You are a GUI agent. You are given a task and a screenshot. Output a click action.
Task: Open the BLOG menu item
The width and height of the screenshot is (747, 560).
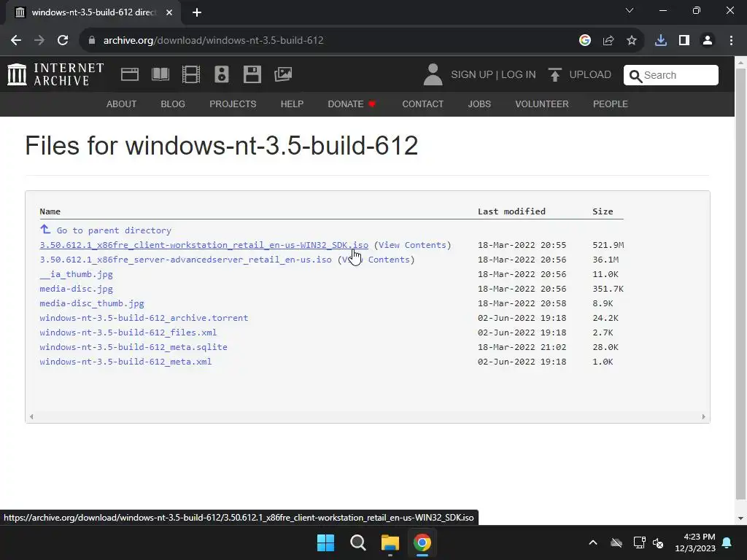(173, 104)
